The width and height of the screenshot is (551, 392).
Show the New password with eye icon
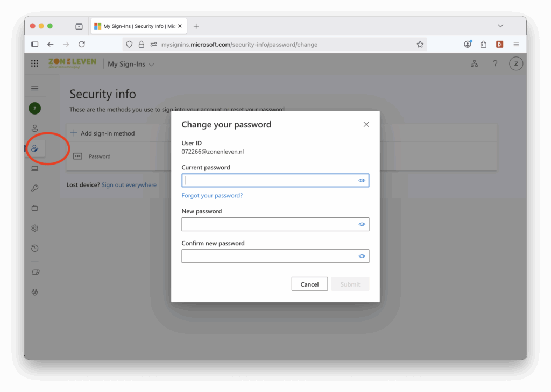[x=362, y=224]
